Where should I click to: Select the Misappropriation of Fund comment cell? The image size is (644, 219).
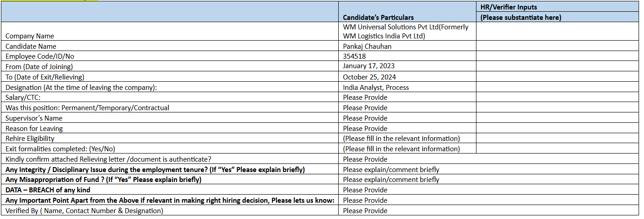click(x=391, y=180)
